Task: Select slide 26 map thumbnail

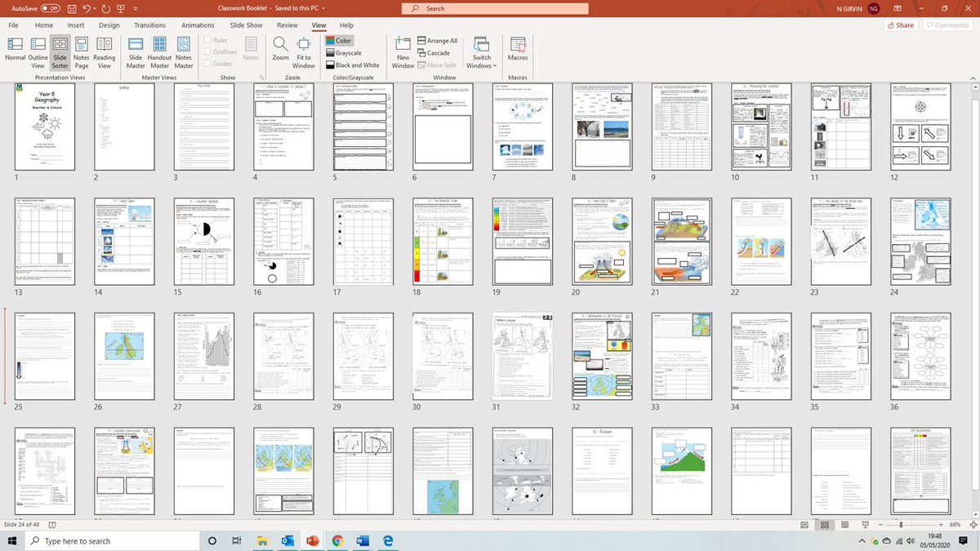Action: click(125, 356)
